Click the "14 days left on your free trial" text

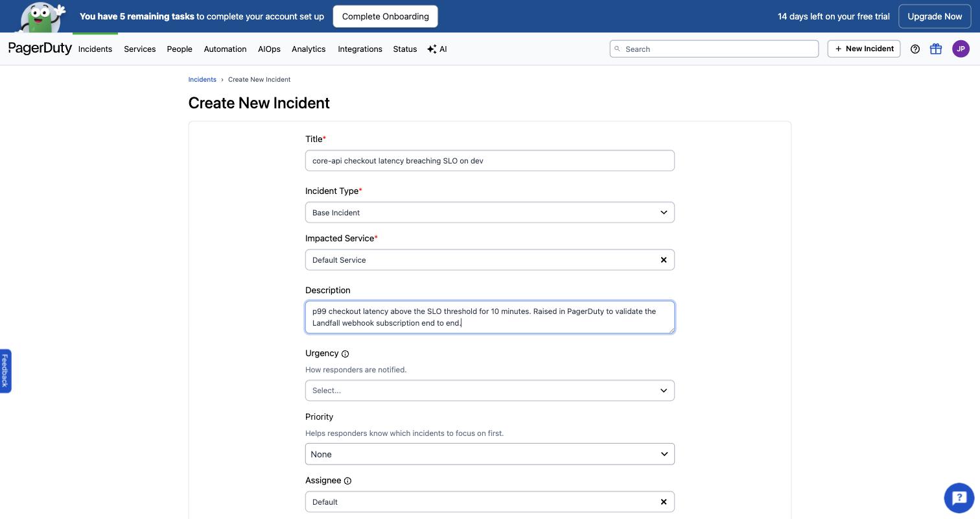834,16
